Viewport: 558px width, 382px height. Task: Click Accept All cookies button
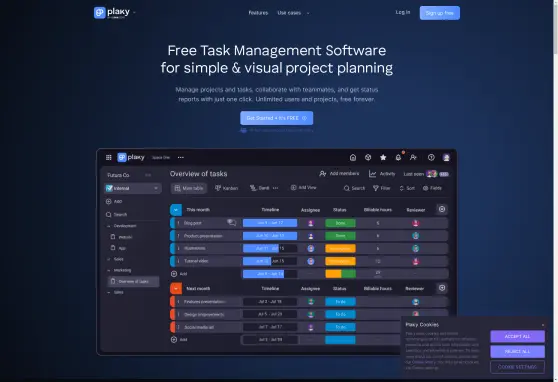(517, 336)
